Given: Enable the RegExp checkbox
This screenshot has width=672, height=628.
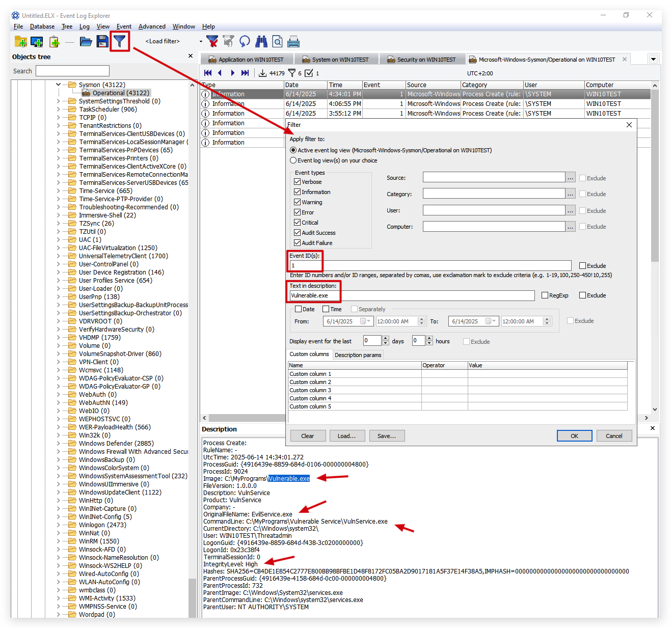Looking at the screenshot, I should click(545, 295).
